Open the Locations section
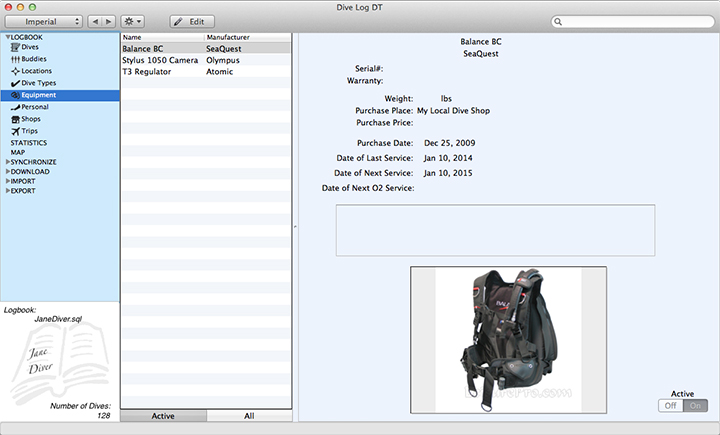The width and height of the screenshot is (720, 435). pyautogui.click(x=36, y=71)
